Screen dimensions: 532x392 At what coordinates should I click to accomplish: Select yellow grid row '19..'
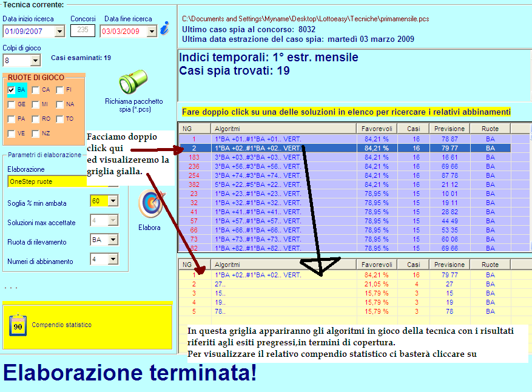tap(345, 302)
